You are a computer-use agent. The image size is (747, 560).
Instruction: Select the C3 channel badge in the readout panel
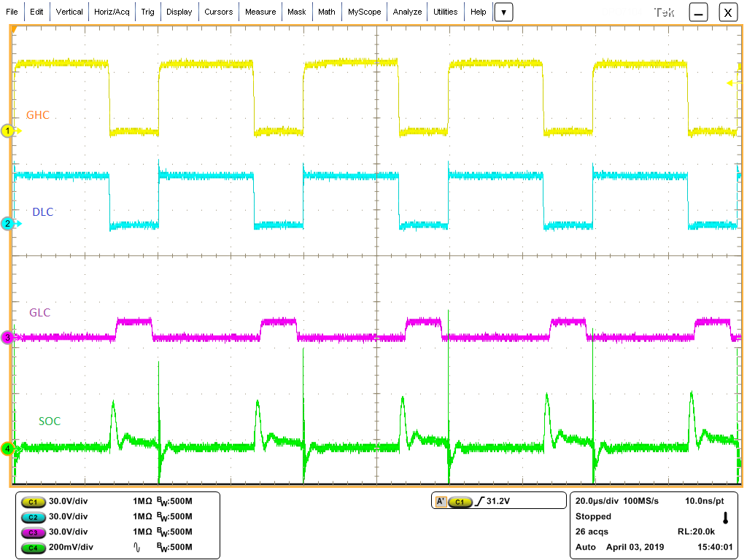(x=33, y=532)
